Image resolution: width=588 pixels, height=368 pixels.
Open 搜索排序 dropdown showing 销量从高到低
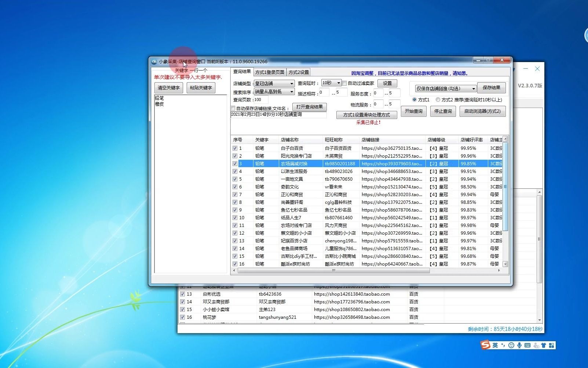[x=274, y=91]
